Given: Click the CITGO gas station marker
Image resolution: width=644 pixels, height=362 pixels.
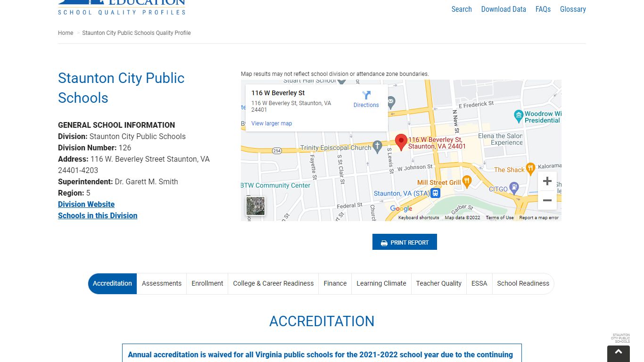Looking at the screenshot, I should (514, 189).
